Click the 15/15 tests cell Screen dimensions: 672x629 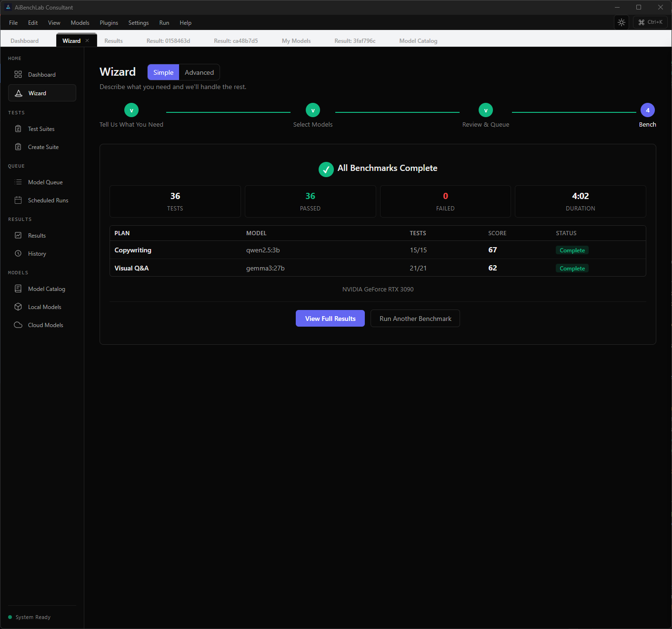point(418,250)
